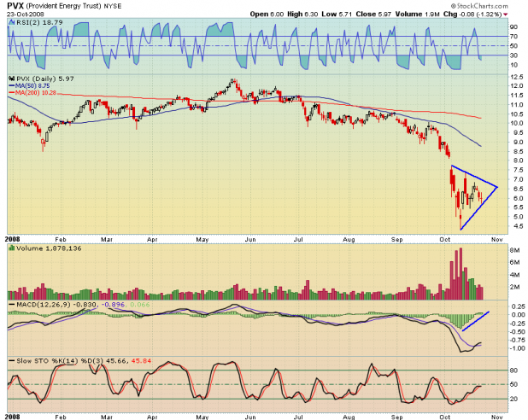
Task: Click the Low 5.71 value
Action: (337, 15)
